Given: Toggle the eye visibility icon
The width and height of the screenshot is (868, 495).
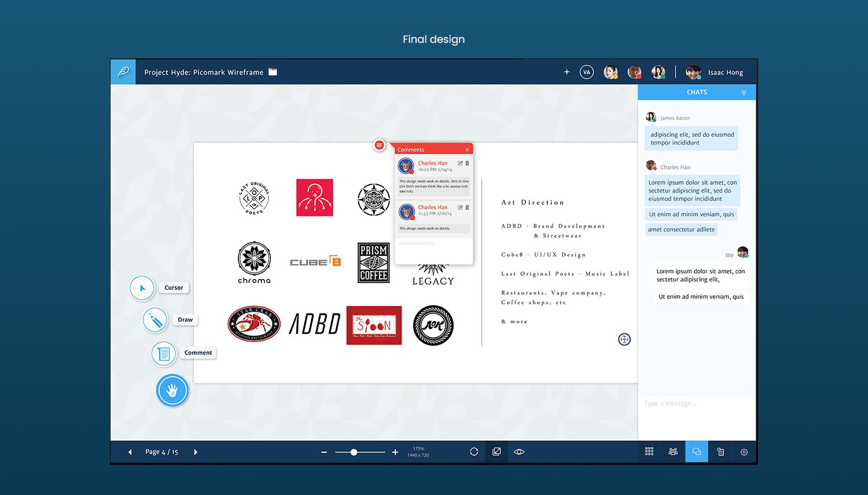Looking at the screenshot, I should (x=519, y=452).
